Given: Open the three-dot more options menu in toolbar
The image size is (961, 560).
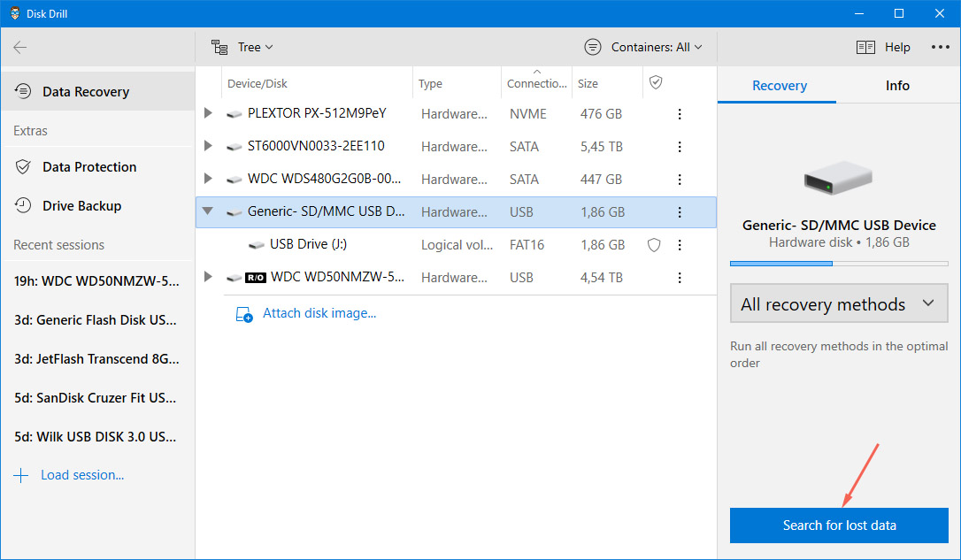Looking at the screenshot, I should pyautogui.click(x=940, y=47).
